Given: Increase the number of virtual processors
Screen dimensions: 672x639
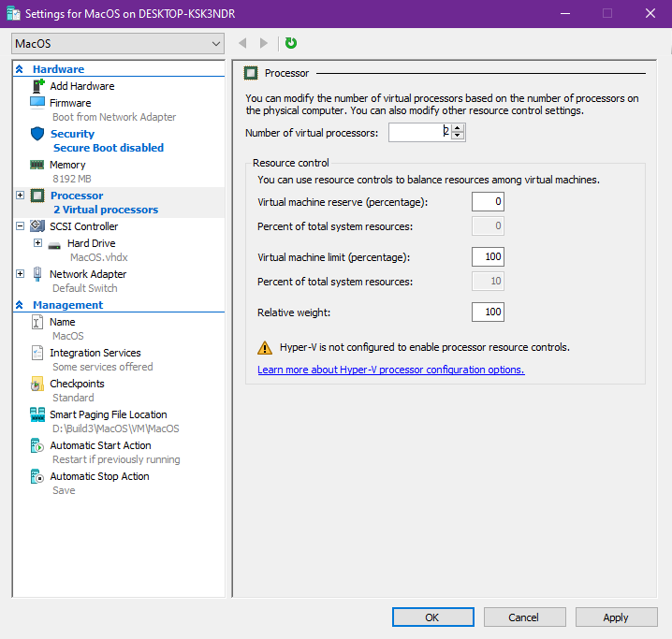Looking at the screenshot, I should (x=458, y=128).
